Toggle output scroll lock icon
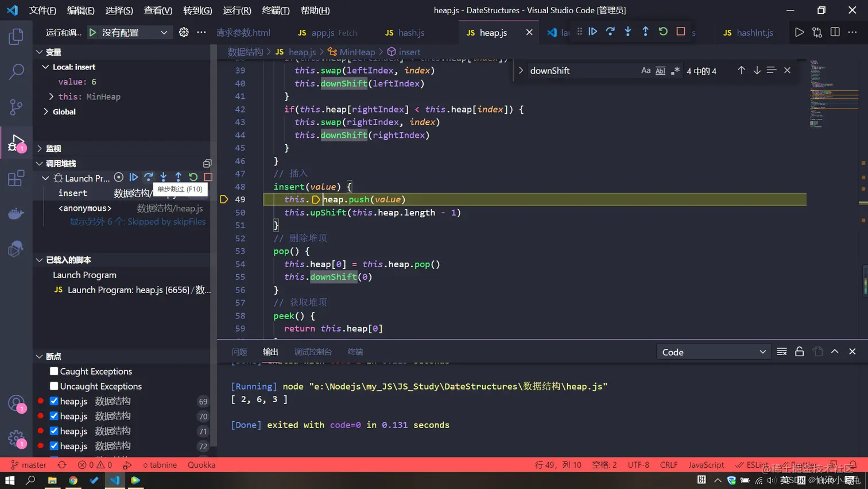The image size is (868, 489). coord(799,352)
